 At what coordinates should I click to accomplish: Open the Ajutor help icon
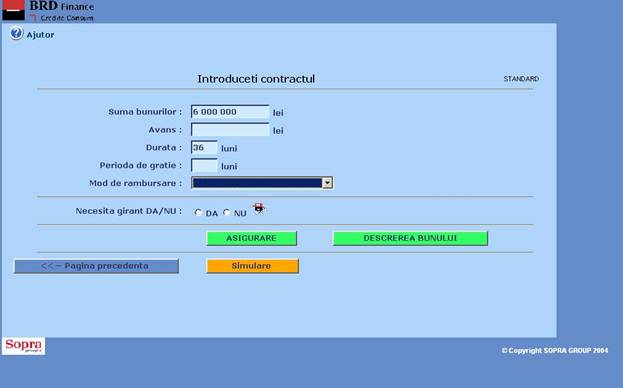click(x=16, y=33)
